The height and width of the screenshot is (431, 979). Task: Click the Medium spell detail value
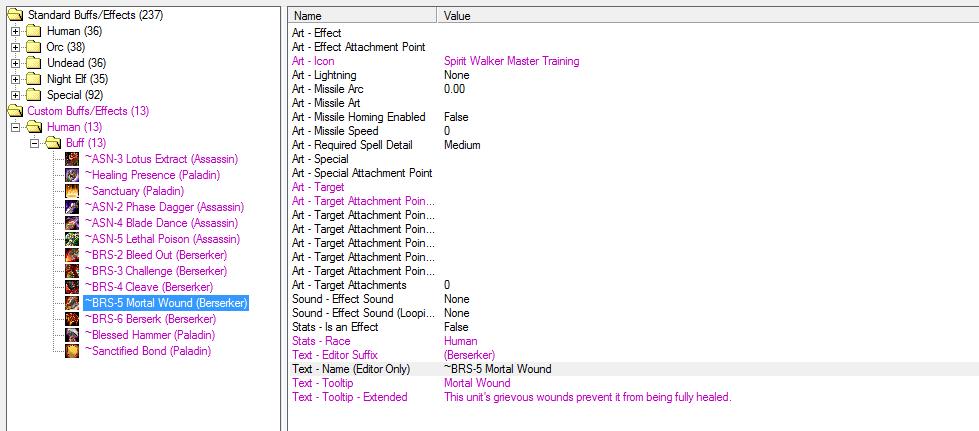pos(462,145)
